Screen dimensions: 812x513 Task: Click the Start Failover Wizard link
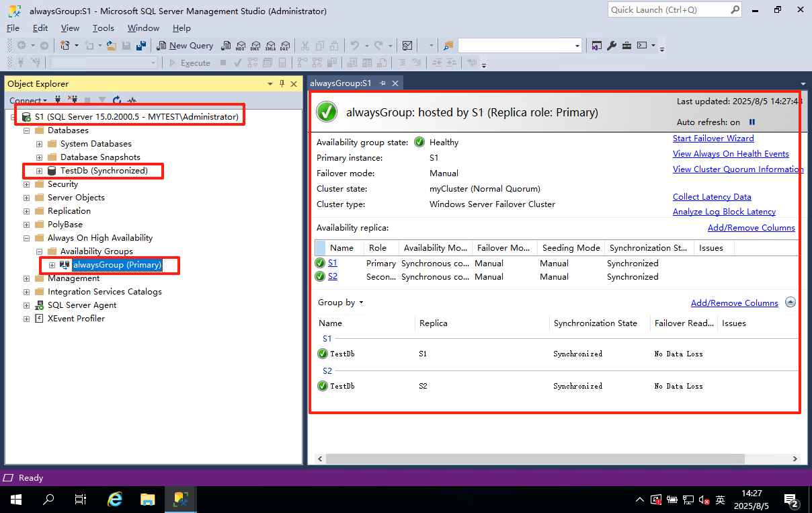713,139
